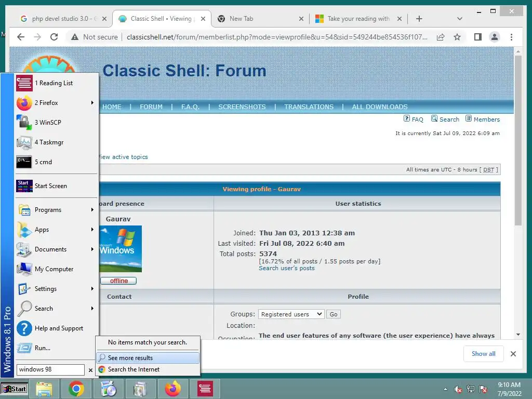Open the Members list link
The height and width of the screenshot is (399, 532).
point(483,119)
